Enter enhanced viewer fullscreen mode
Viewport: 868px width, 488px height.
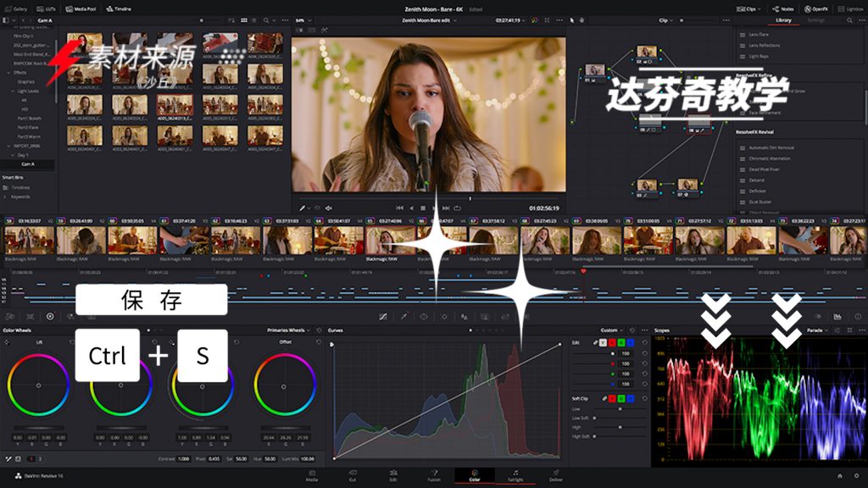tap(547, 20)
